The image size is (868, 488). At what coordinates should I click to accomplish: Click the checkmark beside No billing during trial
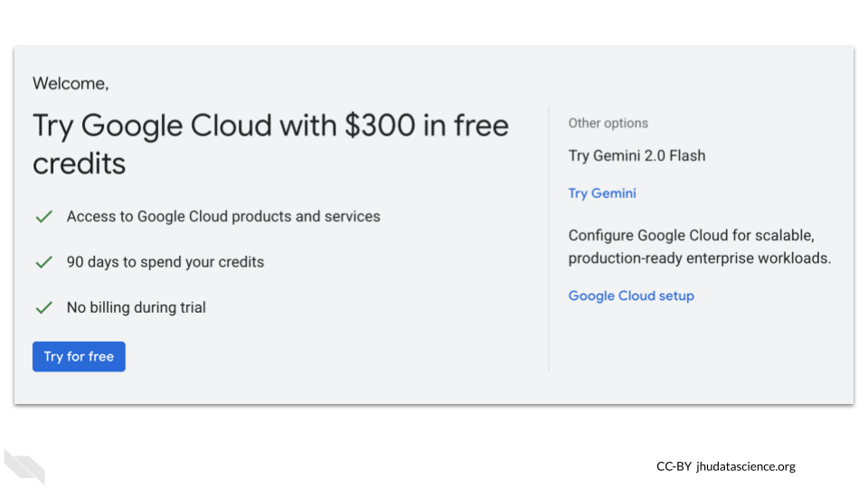click(x=43, y=307)
